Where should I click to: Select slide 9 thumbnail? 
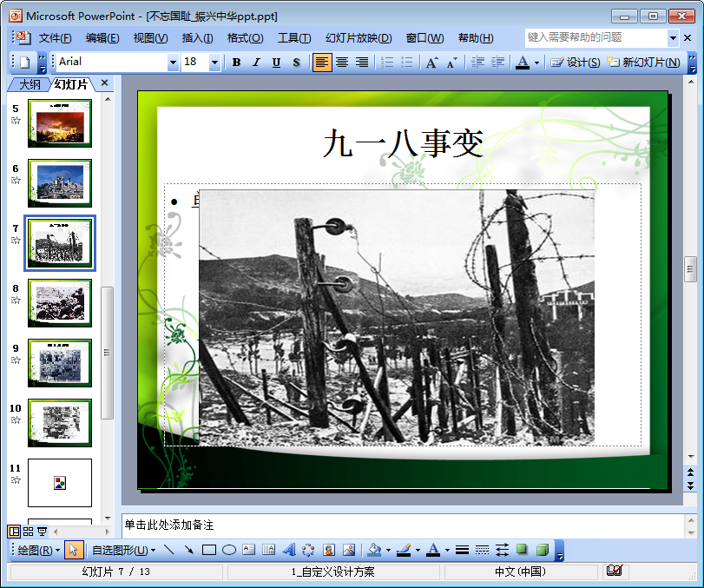click(60, 363)
